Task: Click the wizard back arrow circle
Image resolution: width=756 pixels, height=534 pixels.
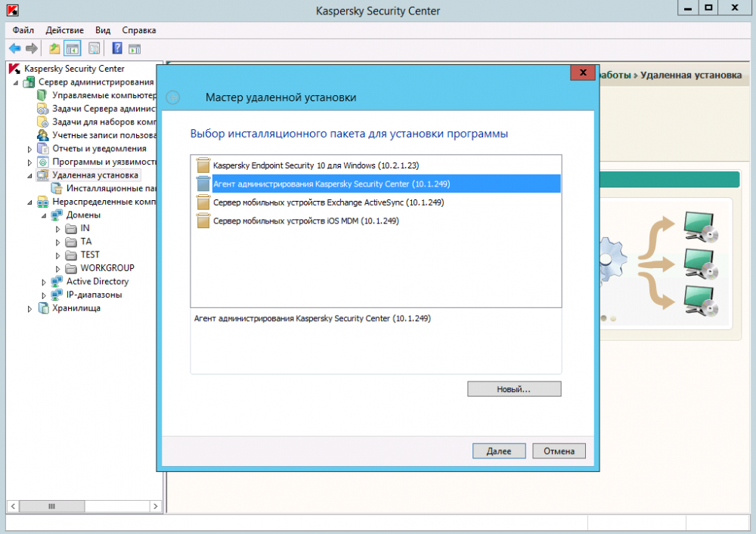Action: coord(172,97)
